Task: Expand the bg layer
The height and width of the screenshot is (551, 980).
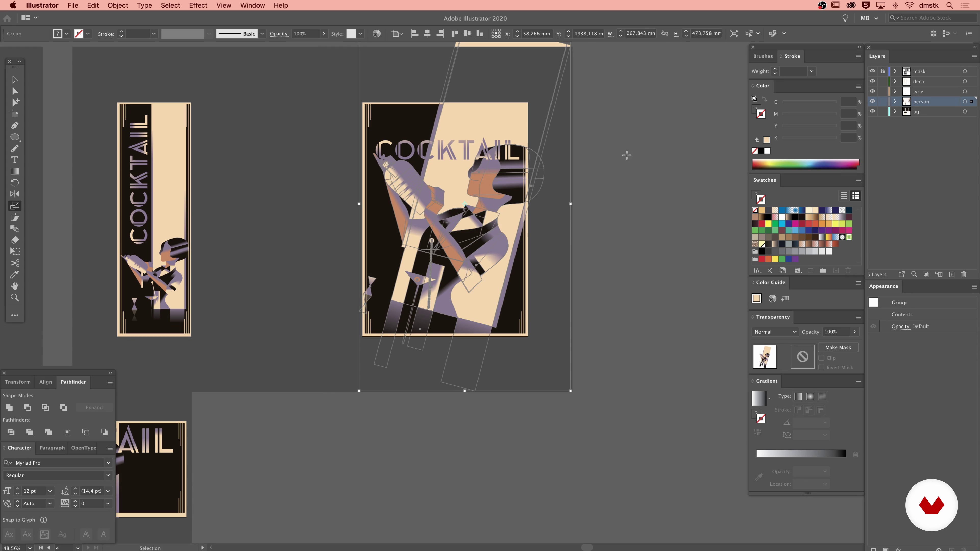Action: coord(895,111)
